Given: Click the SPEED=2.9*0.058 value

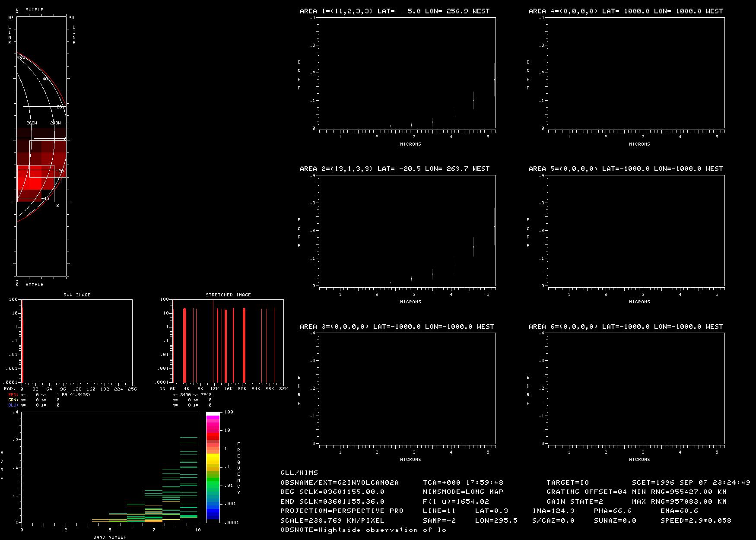Looking at the screenshot, I should pyautogui.click(x=696, y=521).
